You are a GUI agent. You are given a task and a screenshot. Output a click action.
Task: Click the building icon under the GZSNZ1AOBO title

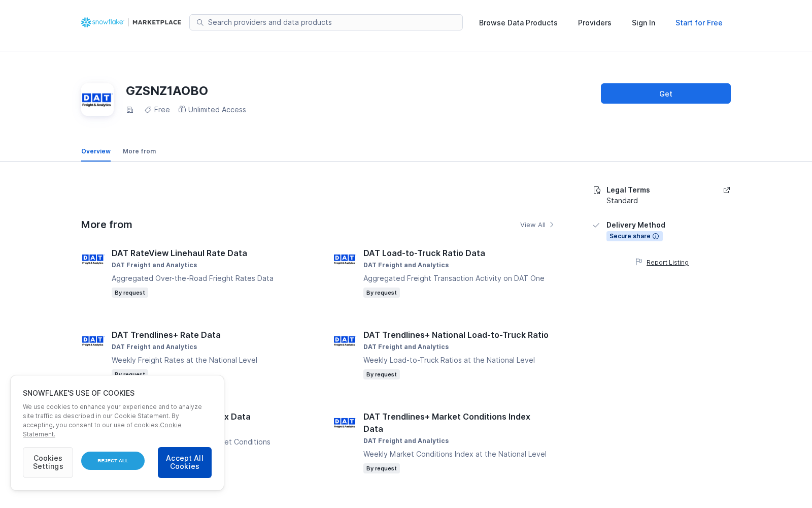(130, 110)
